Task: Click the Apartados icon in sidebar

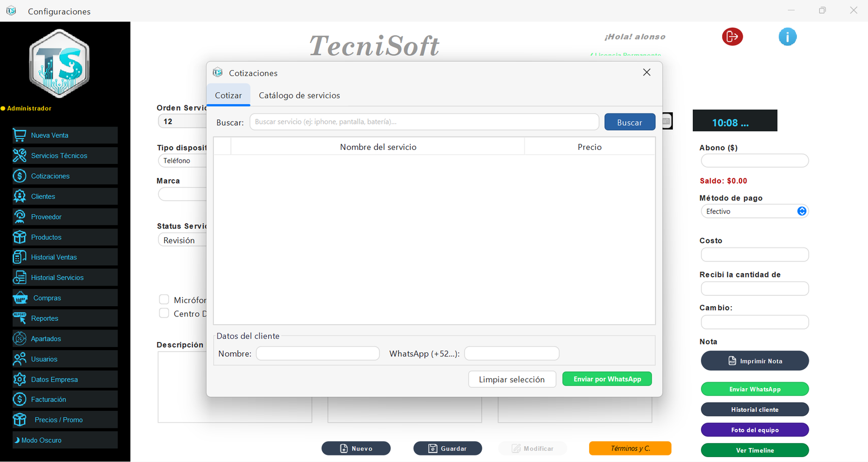Action: pyautogui.click(x=20, y=339)
